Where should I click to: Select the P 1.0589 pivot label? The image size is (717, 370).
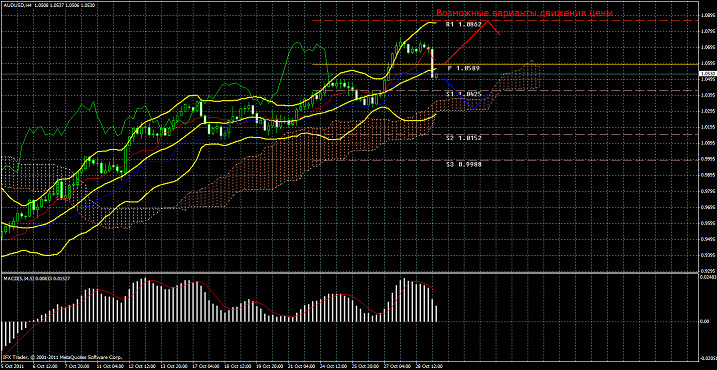tap(464, 68)
